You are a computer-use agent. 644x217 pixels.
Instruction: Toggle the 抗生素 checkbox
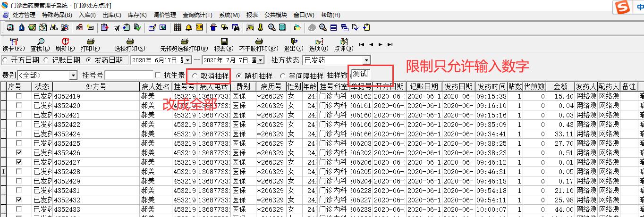158,75
